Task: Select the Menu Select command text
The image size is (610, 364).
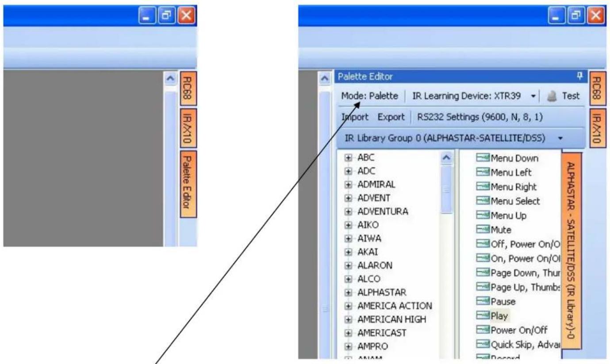Action: click(515, 201)
